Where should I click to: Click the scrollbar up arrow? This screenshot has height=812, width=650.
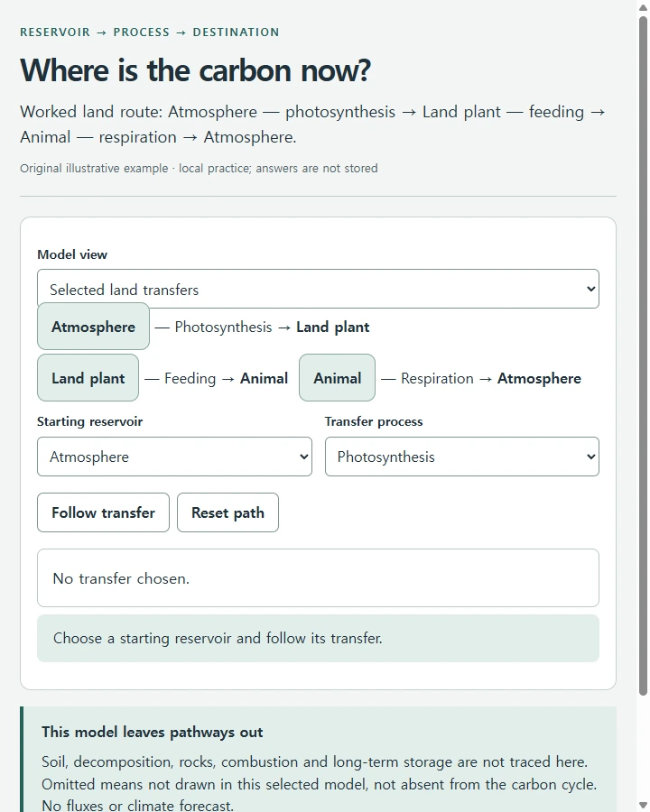coord(643,7)
